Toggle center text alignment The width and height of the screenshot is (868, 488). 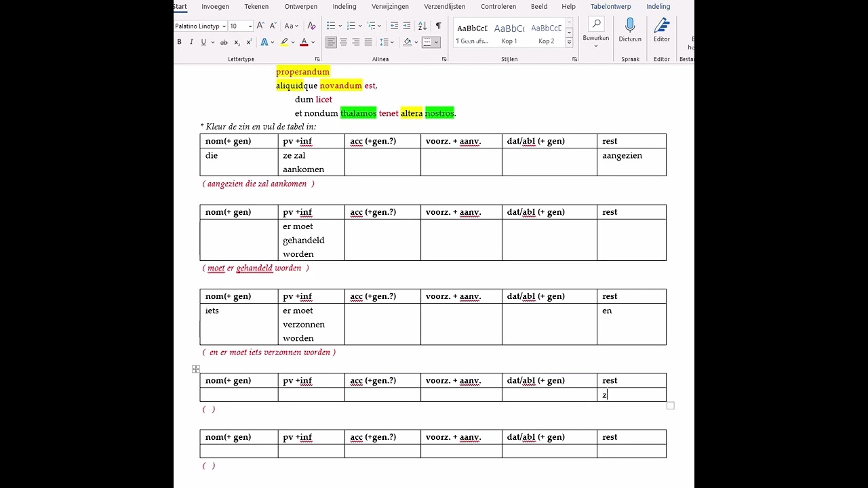coord(344,42)
